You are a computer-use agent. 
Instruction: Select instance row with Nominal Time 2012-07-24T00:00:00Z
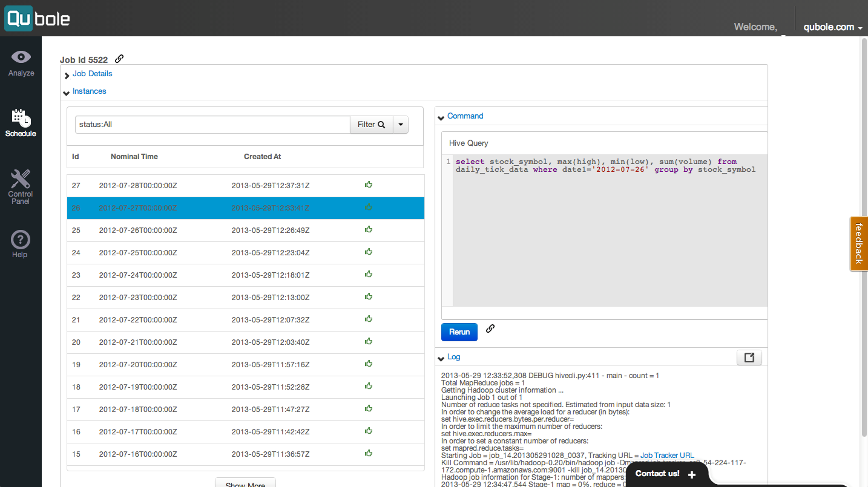[x=245, y=275]
